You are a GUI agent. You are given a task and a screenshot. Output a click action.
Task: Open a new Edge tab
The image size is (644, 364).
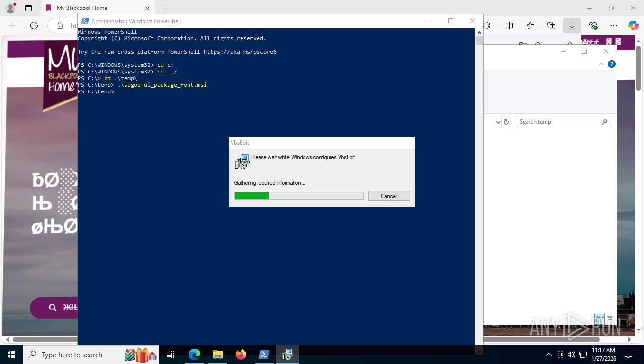point(165,8)
